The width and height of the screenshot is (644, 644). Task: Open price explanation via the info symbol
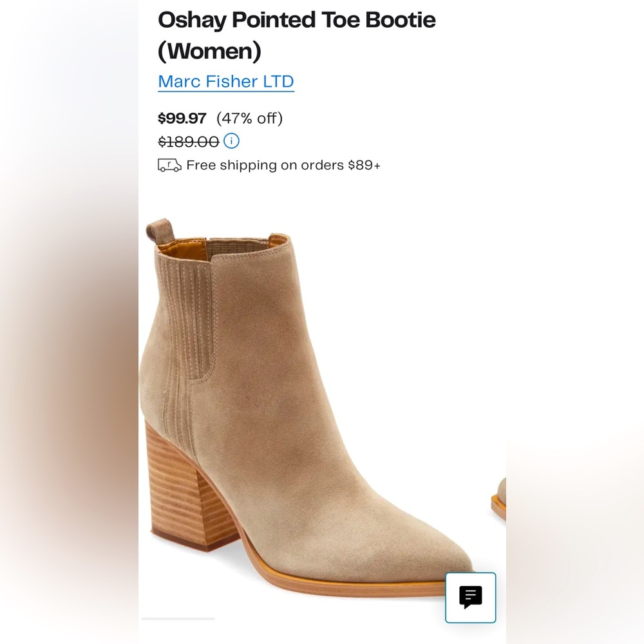[x=231, y=141]
